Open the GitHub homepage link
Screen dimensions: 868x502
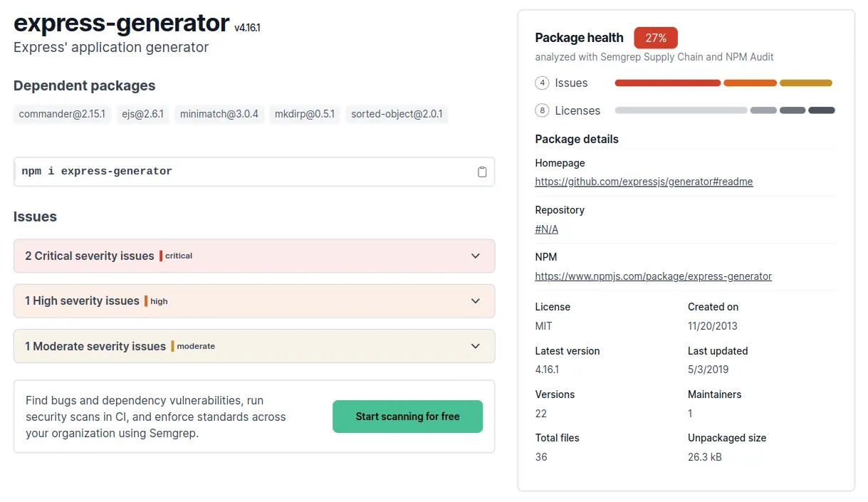pyautogui.click(x=644, y=182)
